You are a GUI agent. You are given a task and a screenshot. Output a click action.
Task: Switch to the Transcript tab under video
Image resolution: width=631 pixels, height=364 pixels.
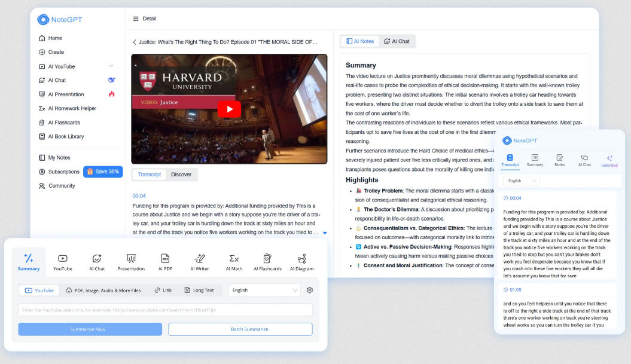(150, 175)
